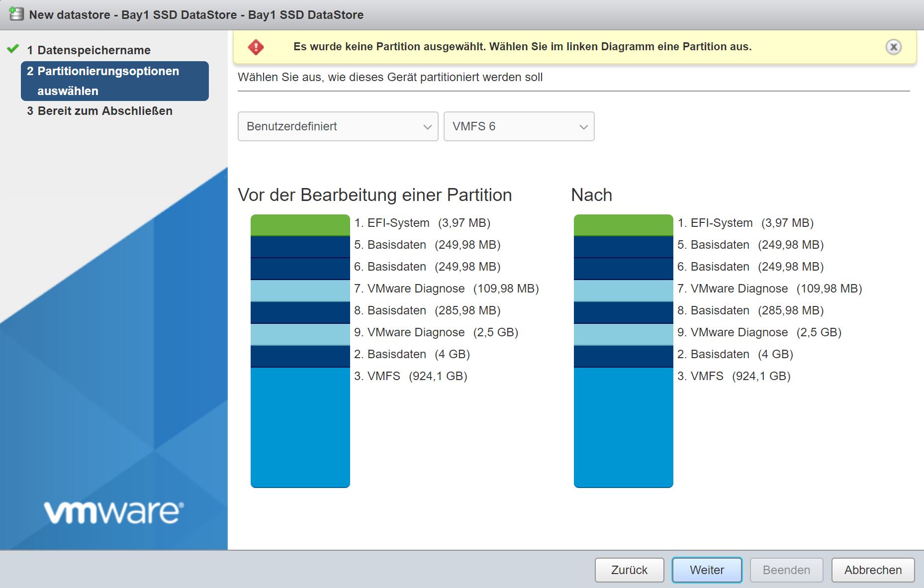Select the green EFI-System partition in left diagram
This screenshot has height=588, width=924.
[300, 225]
